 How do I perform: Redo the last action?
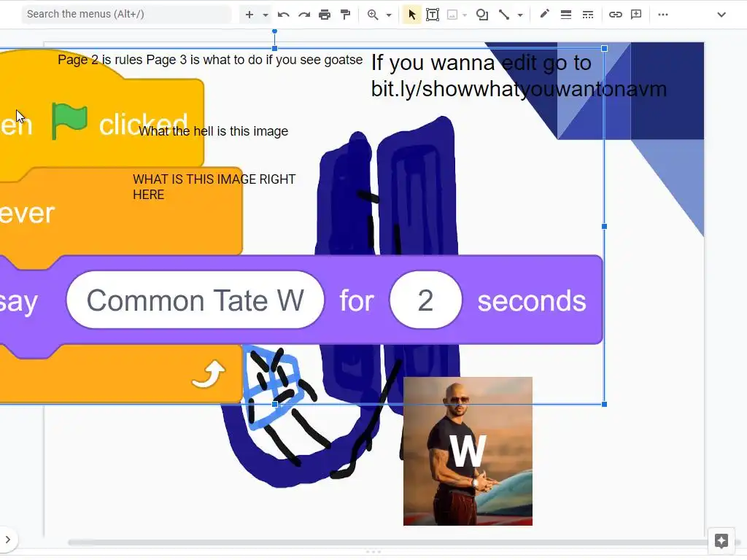(x=304, y=15)
